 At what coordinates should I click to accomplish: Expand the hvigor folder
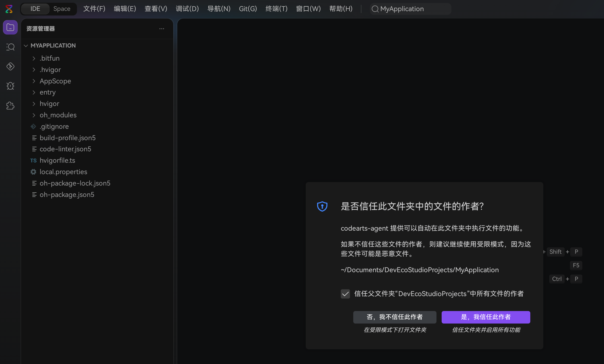[x=34, y=104]
